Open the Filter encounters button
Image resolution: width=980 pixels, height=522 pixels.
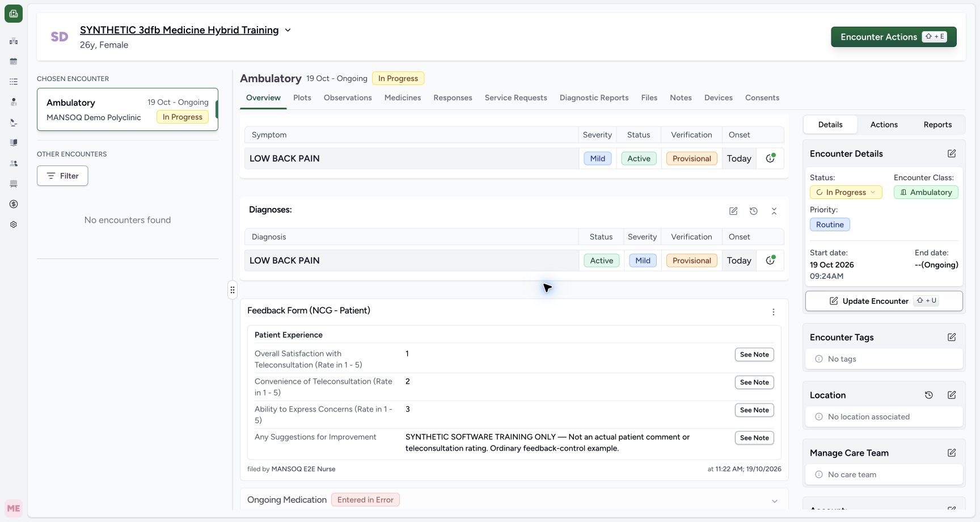tap(62, 176)
